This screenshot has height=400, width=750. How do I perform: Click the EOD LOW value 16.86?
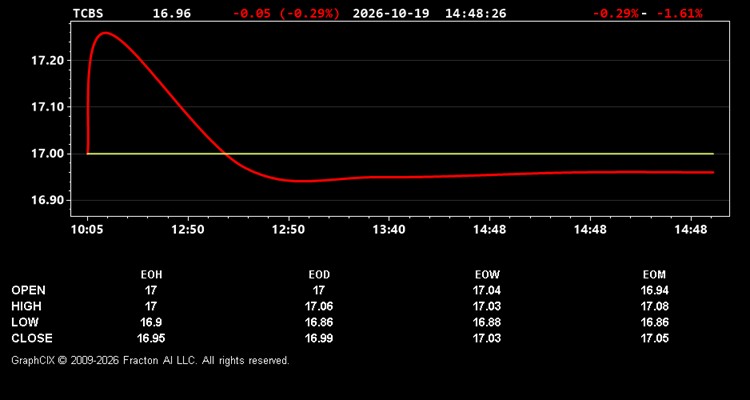click(x=319, y=322)
